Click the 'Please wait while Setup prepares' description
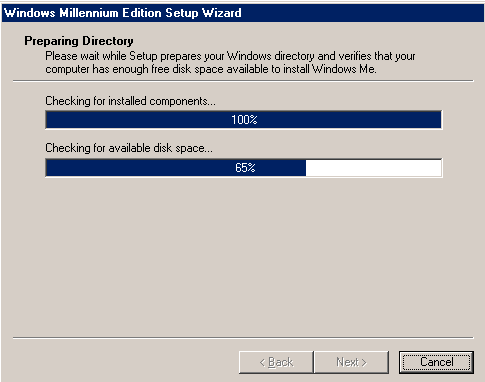 tap(230, 62)
